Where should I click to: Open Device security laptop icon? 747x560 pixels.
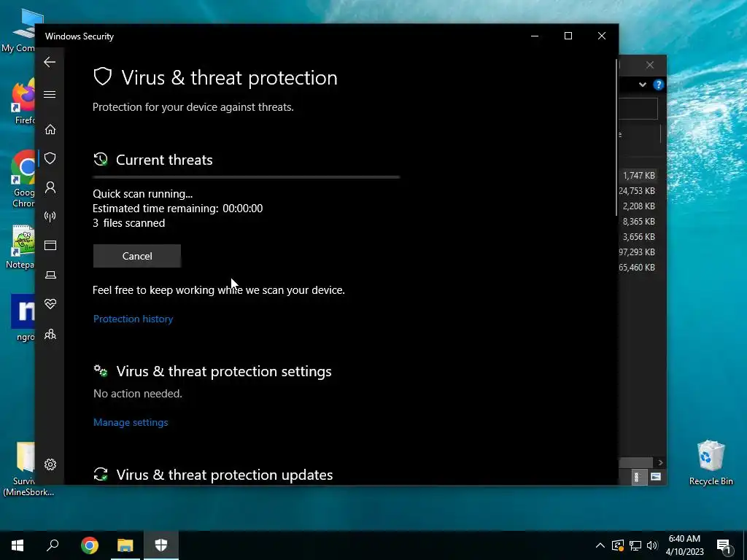coord(50,275)
